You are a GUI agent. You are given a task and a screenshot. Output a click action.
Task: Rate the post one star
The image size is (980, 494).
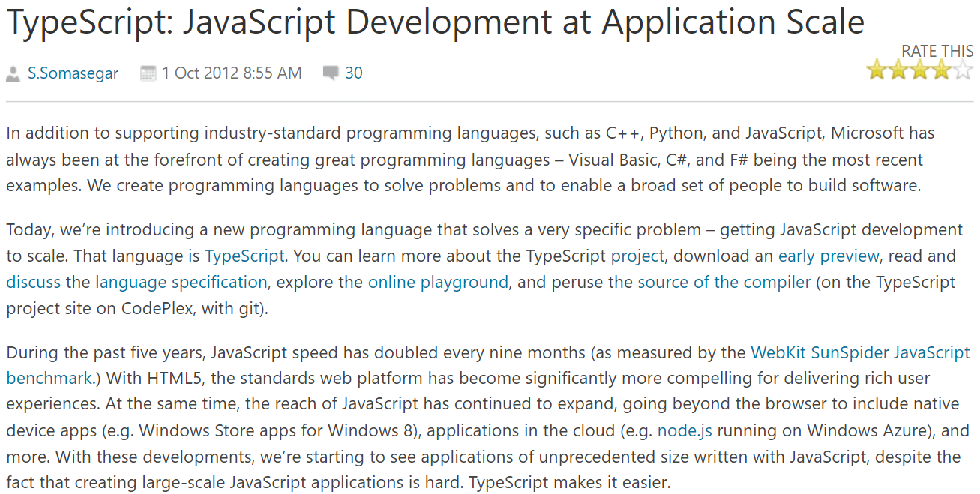click(876, 70)
